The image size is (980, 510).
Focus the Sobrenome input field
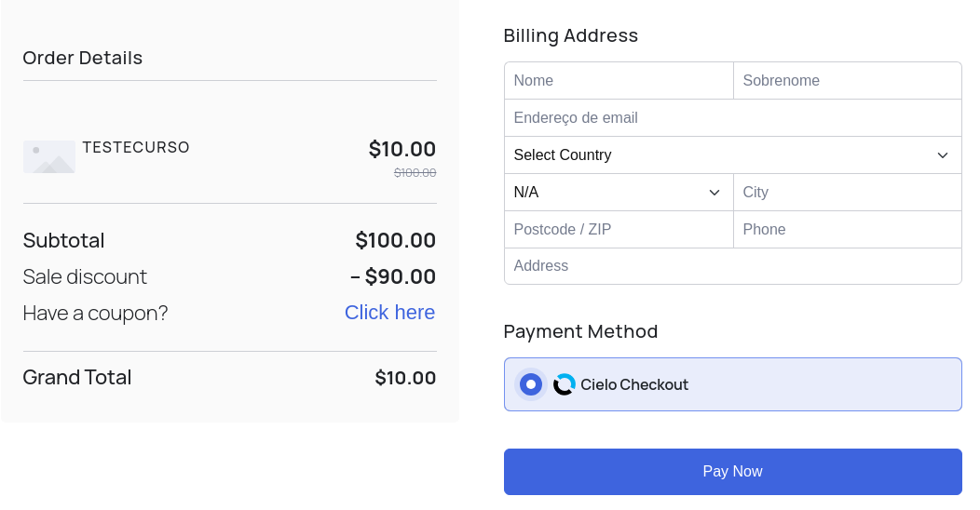[848, 81]
